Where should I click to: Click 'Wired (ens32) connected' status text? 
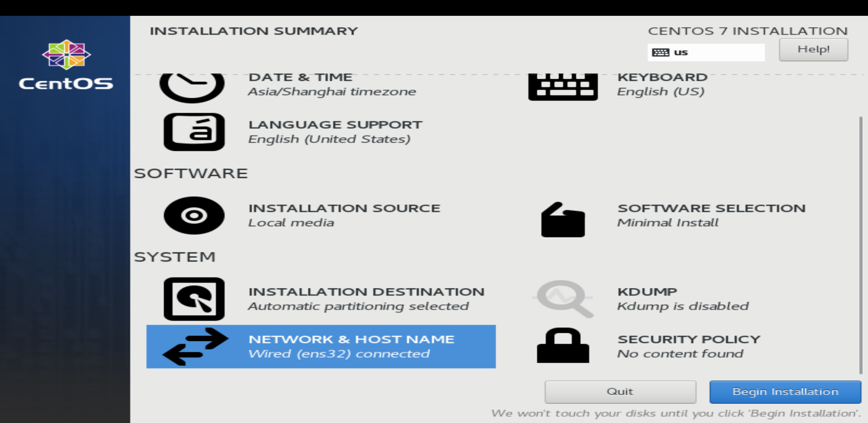(x=339, y=354)
